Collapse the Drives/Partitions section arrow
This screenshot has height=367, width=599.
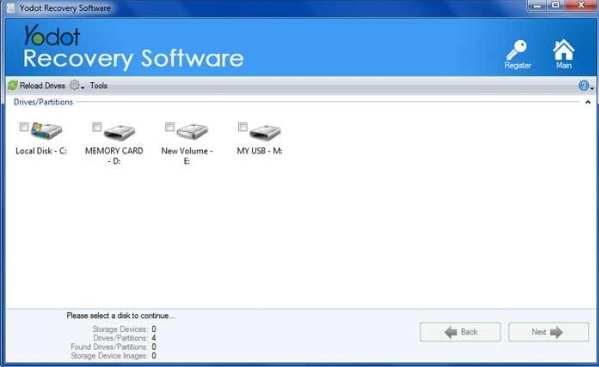588,102
